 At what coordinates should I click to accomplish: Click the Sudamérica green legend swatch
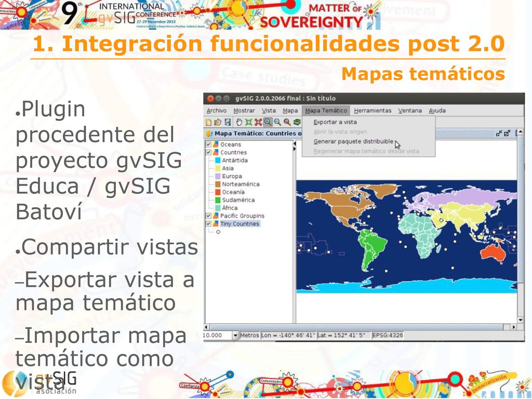[x=218, y=200]
